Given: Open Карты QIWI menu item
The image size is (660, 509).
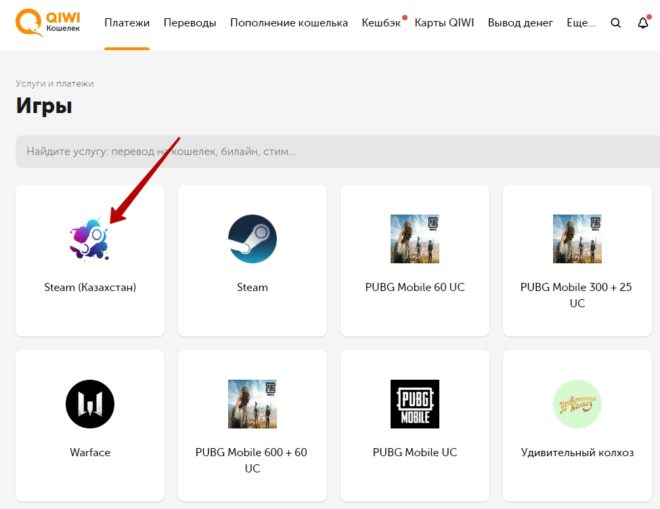Looking at the screenshot, I should (444, 23).
